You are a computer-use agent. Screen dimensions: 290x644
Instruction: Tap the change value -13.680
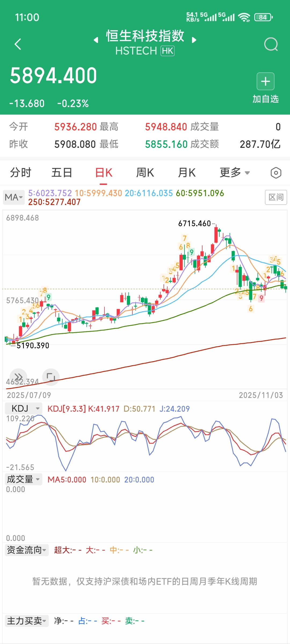coord(27,104)
